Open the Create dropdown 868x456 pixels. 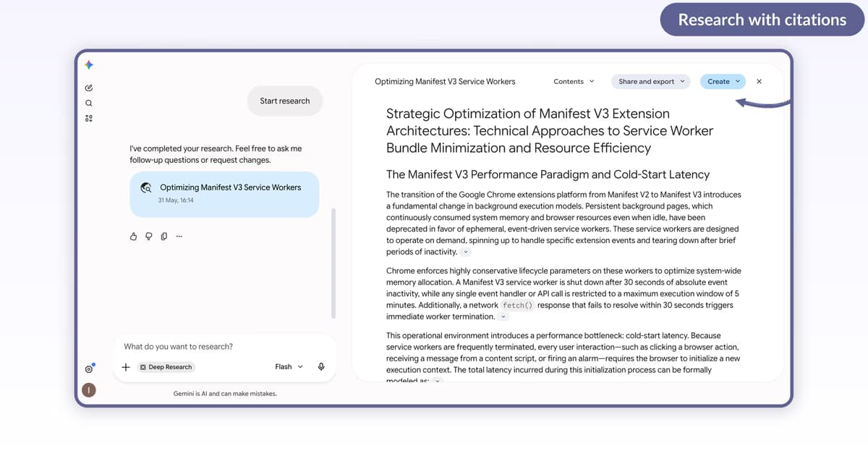point(723,82)
